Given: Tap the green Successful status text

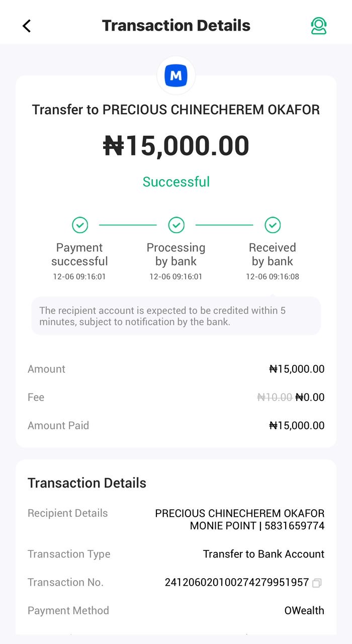Looking at the screenshot, I should (x=176, y=182).
